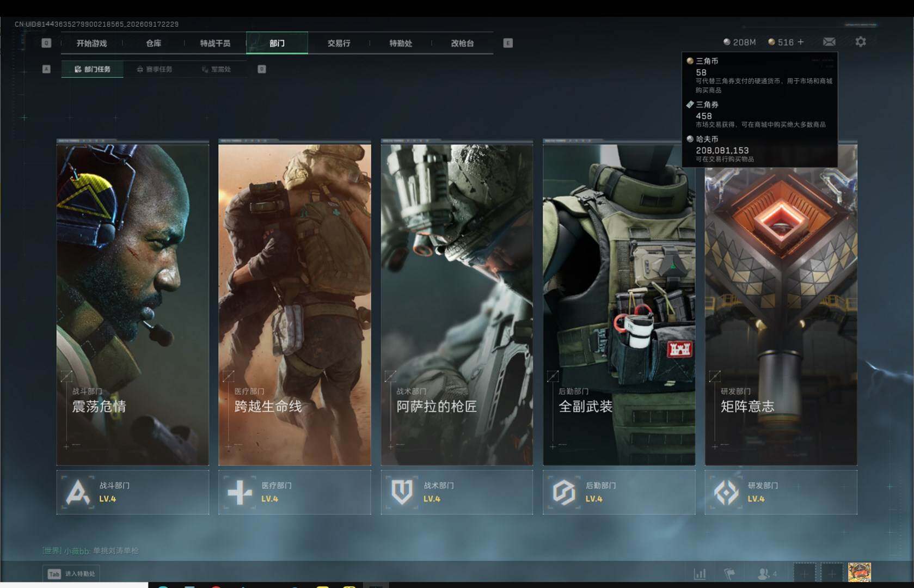
Task: Click the 三角券 label in the tooltip
Action: pyautogui.click(x=707, y=105)
